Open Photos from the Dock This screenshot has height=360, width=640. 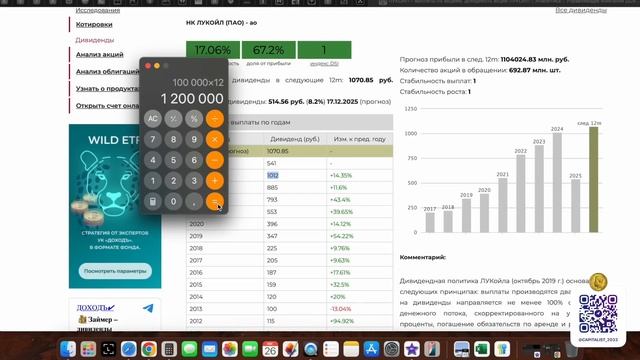point(230,349)
